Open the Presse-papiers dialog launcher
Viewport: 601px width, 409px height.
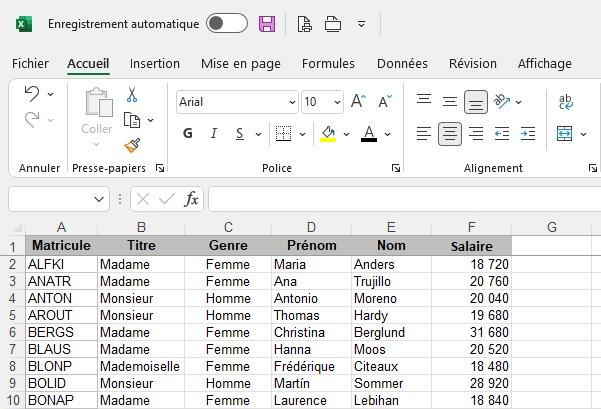(x=160, y=168)
